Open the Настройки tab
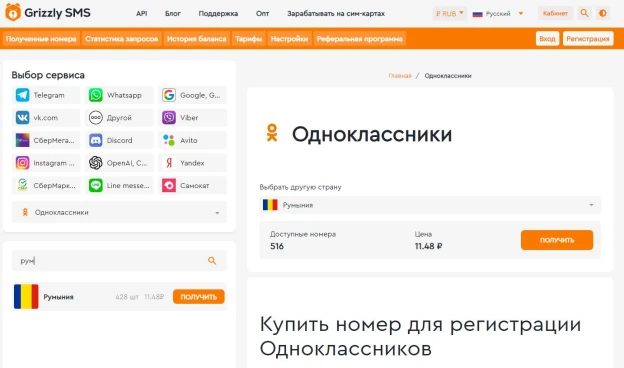The image size is (624, 368). (289, 39)
